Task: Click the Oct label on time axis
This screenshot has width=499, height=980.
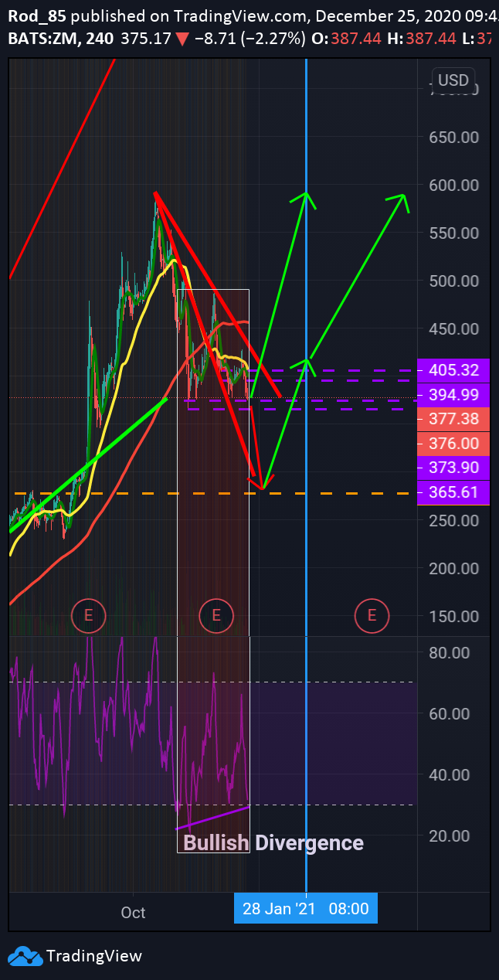Action: (133, 913)
